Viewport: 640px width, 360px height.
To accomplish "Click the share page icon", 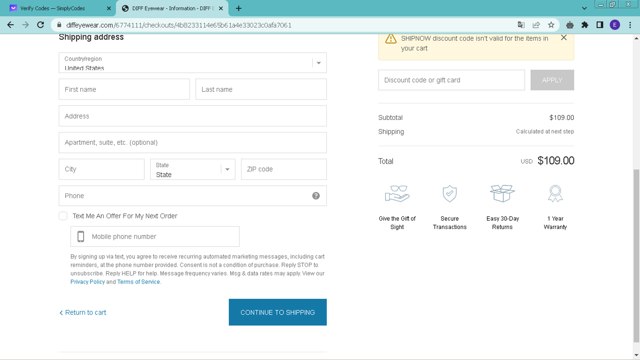I will (536, 25).
